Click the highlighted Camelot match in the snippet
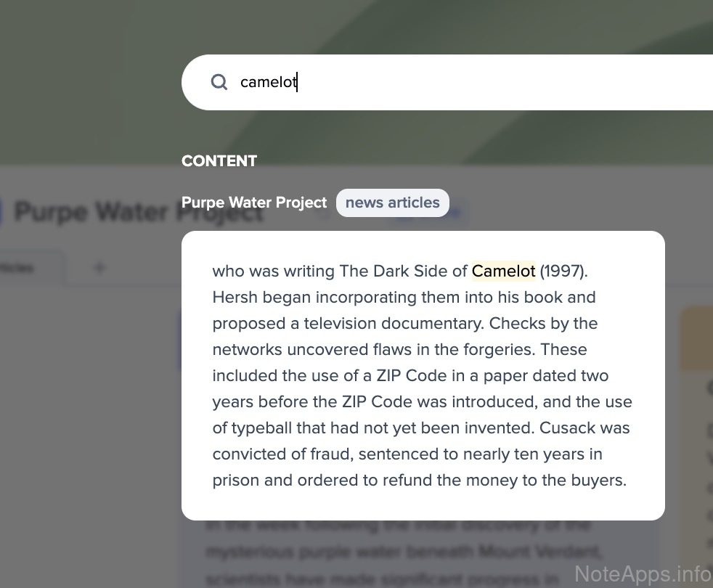Image resolution: width=713 pixels, height=588 pixels. click(503, 271)
